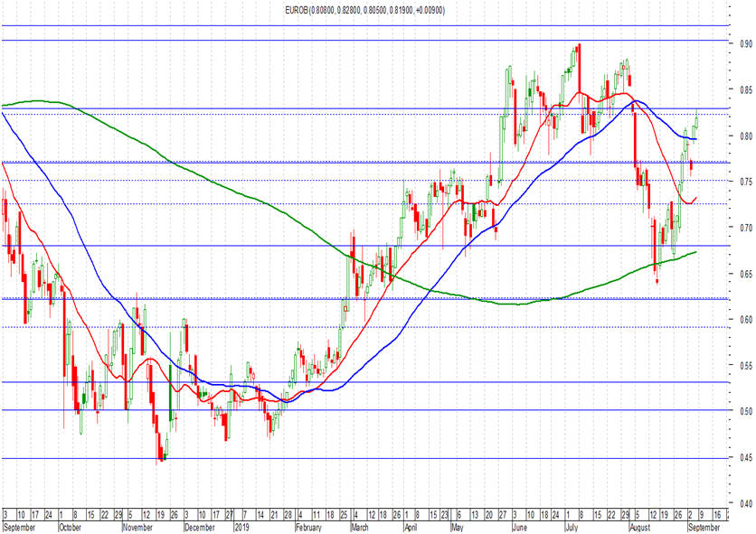The image size is (756, 534).
Task: Click the 0.55 price axis label
Action: coord(746,365)
